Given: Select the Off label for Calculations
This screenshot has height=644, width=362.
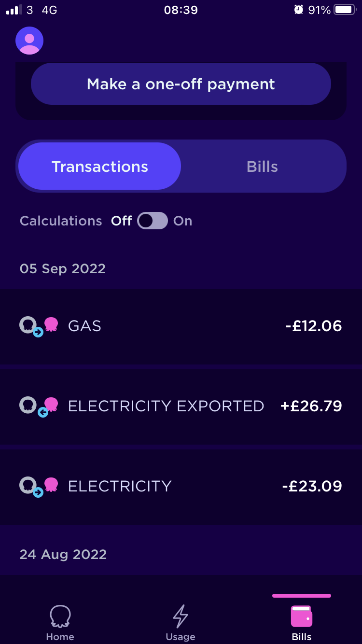Looking at the screenshot, I should point(121,221).
